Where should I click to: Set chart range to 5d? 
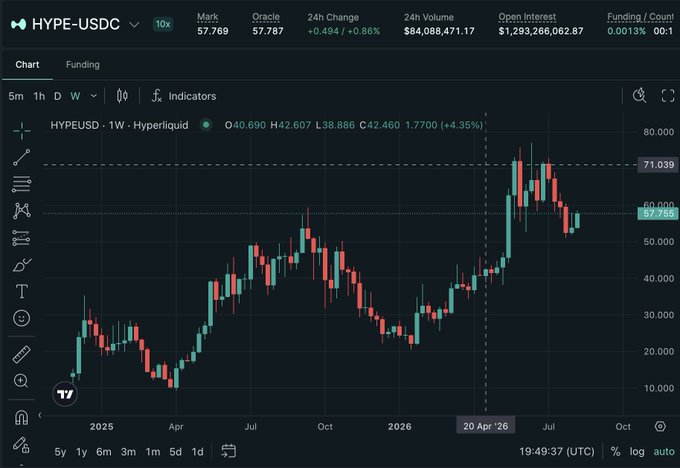click(175, 452)
